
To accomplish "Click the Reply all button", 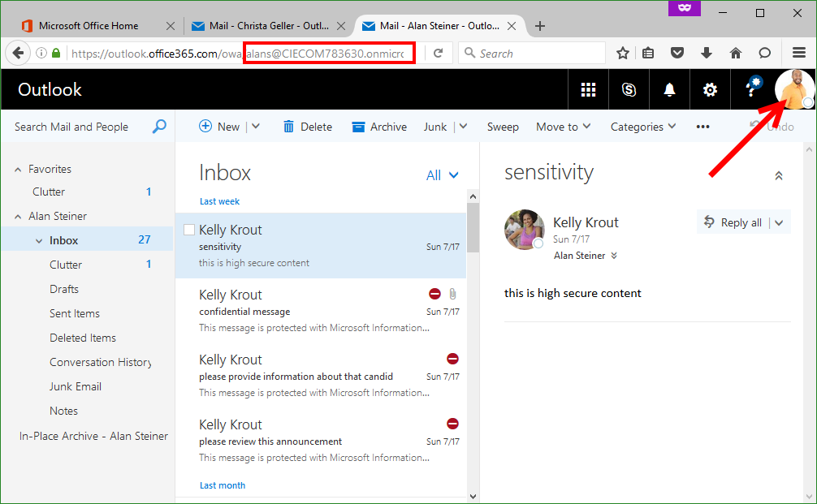I will pyautogui.click(x=733, y=222).
